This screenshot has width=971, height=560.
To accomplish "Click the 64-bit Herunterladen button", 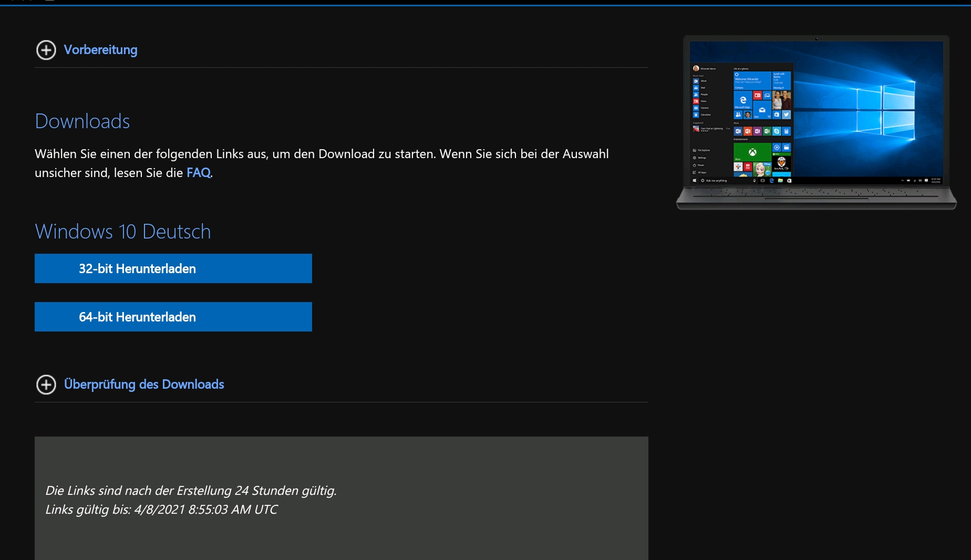I will 173,317.
